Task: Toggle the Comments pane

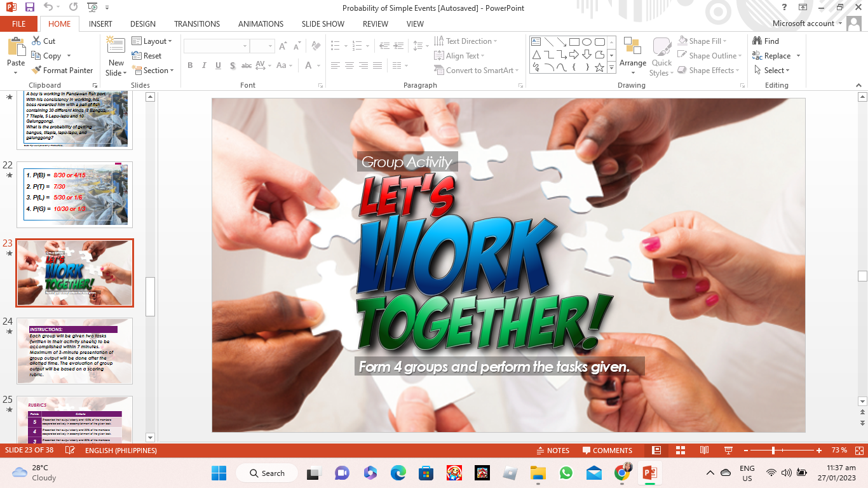Action: click(x=607, y=451)
